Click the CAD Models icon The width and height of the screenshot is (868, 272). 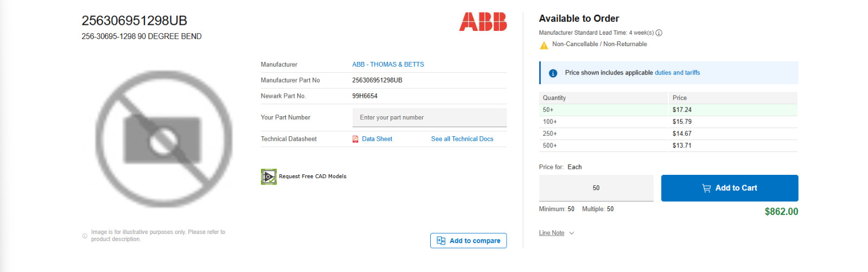click(x=269, y=176)
